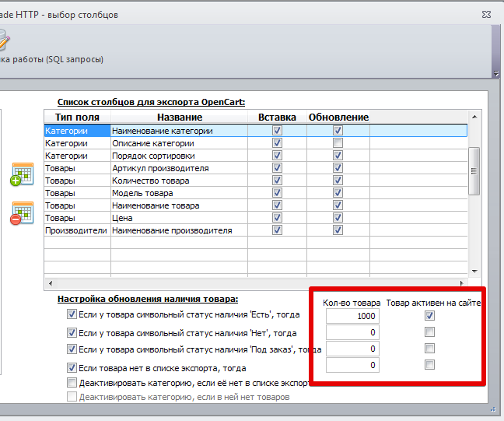Toggle rule for items missing from export list

72,367
